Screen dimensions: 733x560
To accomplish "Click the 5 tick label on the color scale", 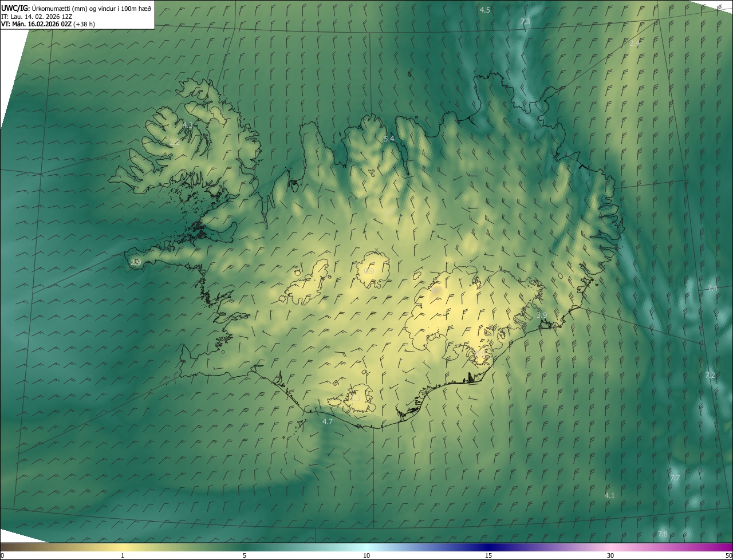I will coord(245,555).
